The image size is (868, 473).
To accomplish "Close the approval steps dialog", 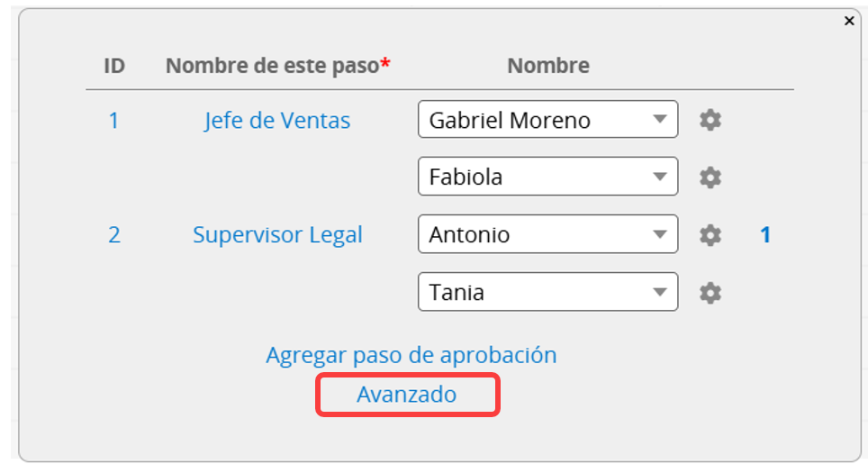I will [849, 21].
